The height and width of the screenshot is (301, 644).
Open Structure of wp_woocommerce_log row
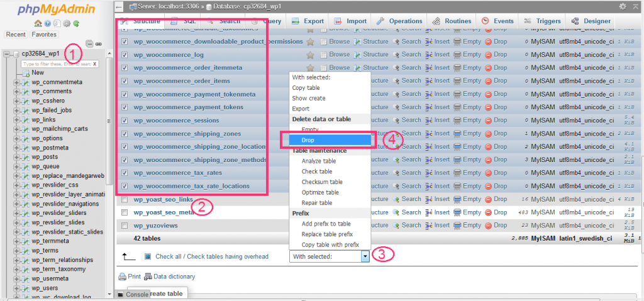pyautogui.click(x=371, y=55)
